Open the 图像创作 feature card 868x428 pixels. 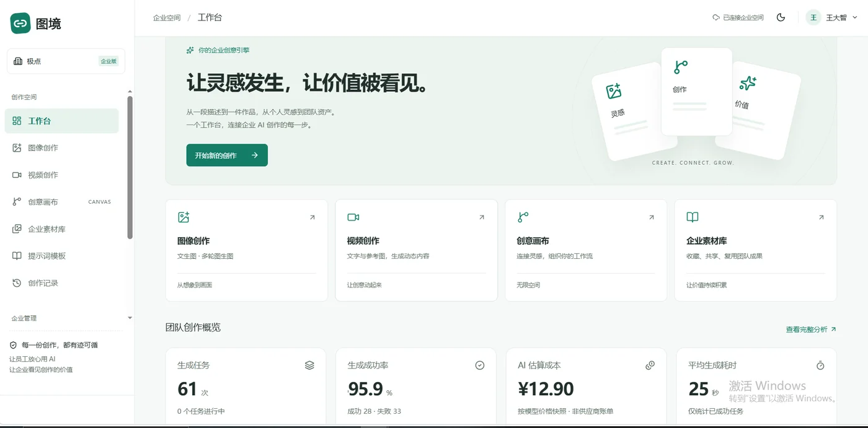pos(246,250)
